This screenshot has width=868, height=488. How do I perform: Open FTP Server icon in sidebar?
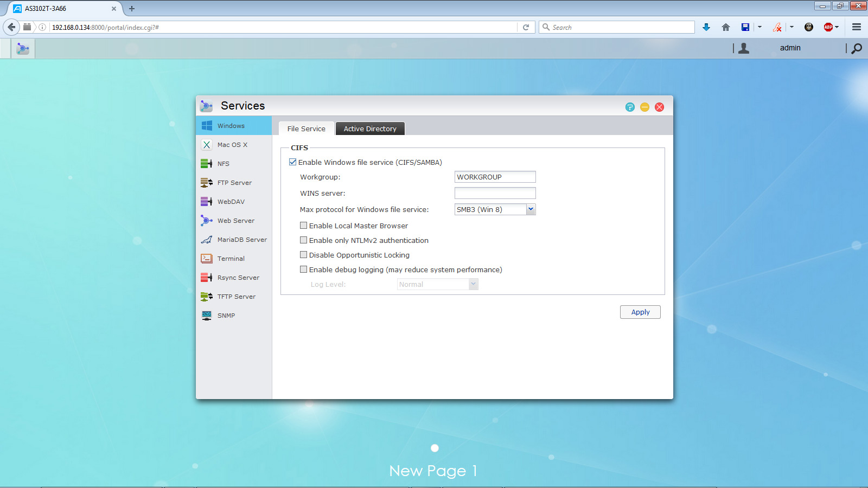[207, 183]
